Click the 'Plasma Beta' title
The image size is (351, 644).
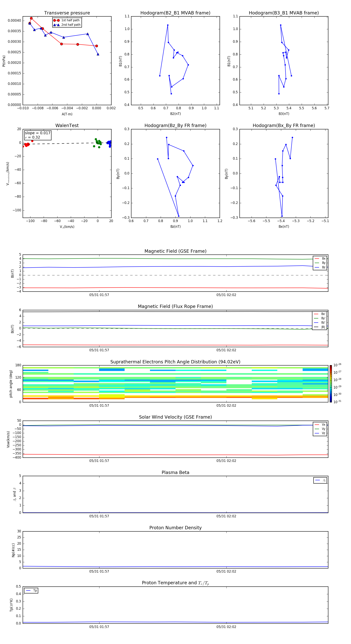point(175,472)
